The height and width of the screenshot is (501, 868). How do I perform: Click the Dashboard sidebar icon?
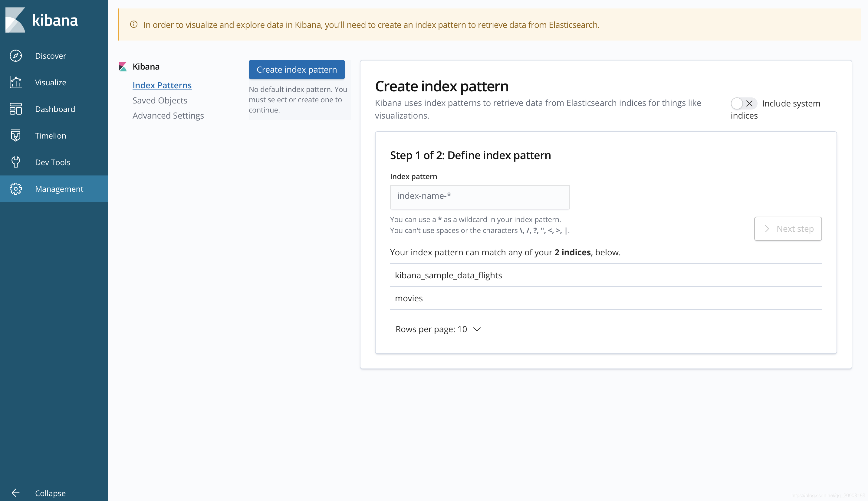(x=16, y=109)
